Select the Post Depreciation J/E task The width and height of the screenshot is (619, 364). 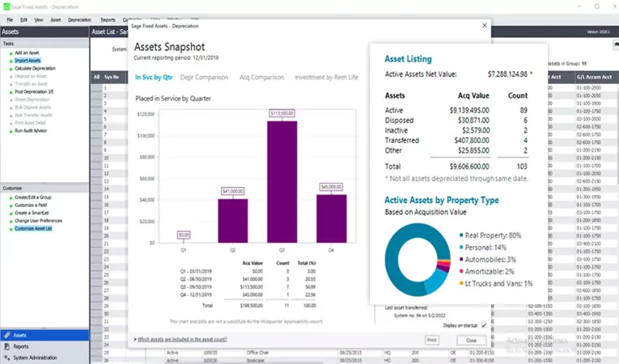click(34, 91)
